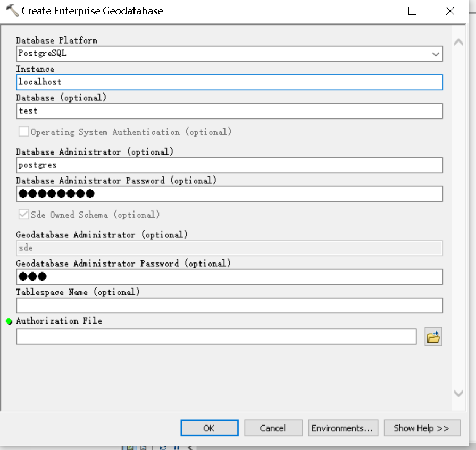Open the Database Platform dropdown
Viewport: 476px width, 450px height.
pyautogui.click(x=436, y=53)
